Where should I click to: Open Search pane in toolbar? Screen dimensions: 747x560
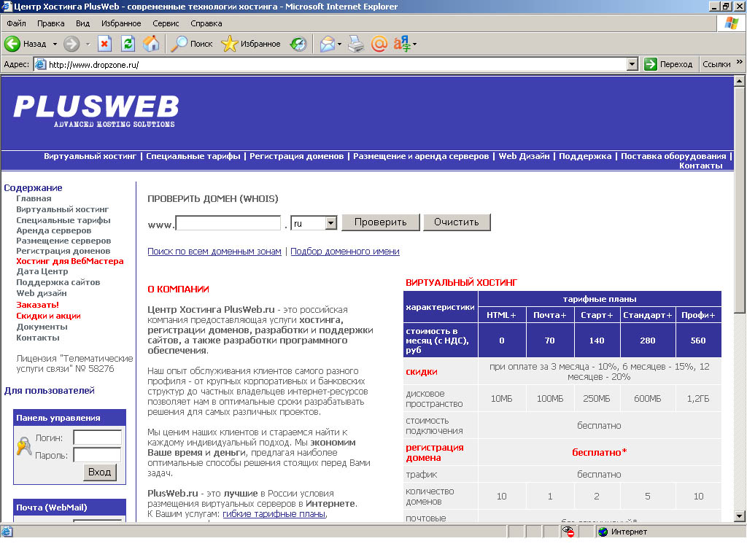coord(192,44)
